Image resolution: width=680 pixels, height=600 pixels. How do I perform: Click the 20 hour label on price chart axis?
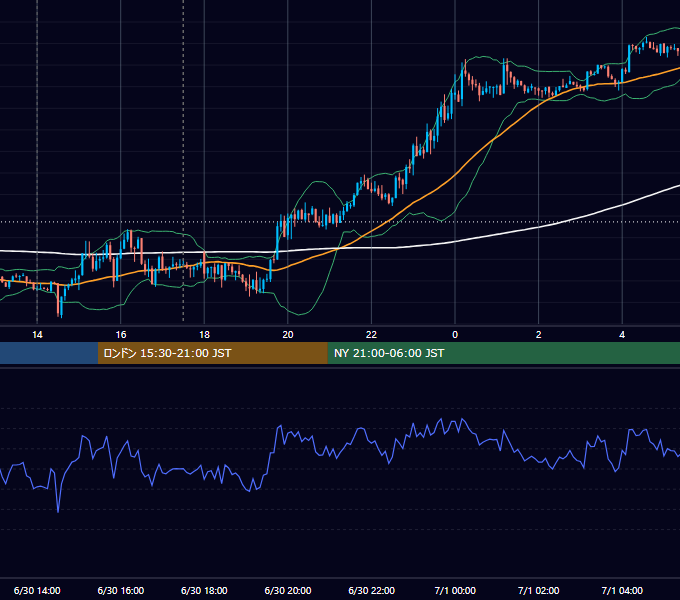[288, 335]
